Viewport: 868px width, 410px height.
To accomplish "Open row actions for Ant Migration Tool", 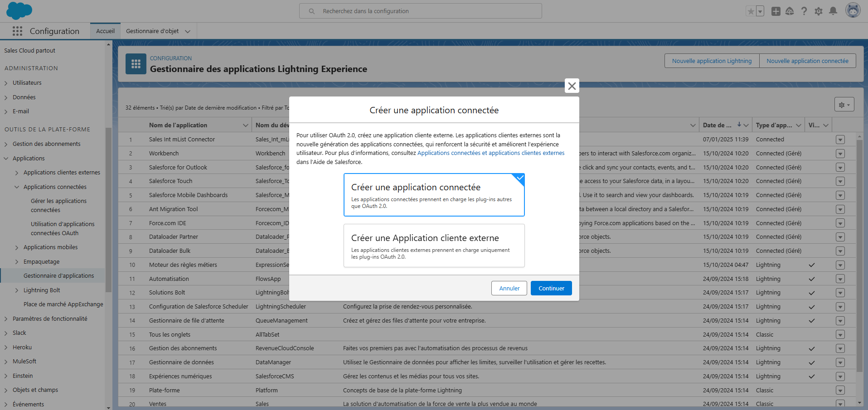I will pos(840,209).
